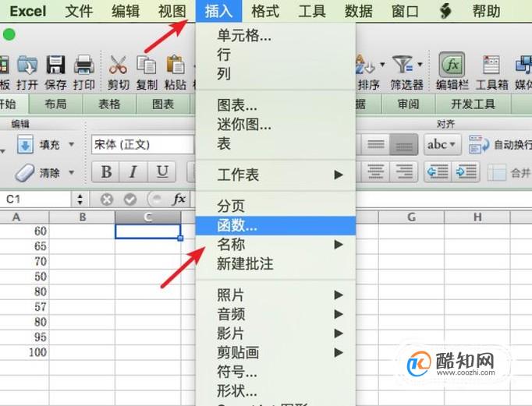Select the middle vertical align button

tap(375, 144)
